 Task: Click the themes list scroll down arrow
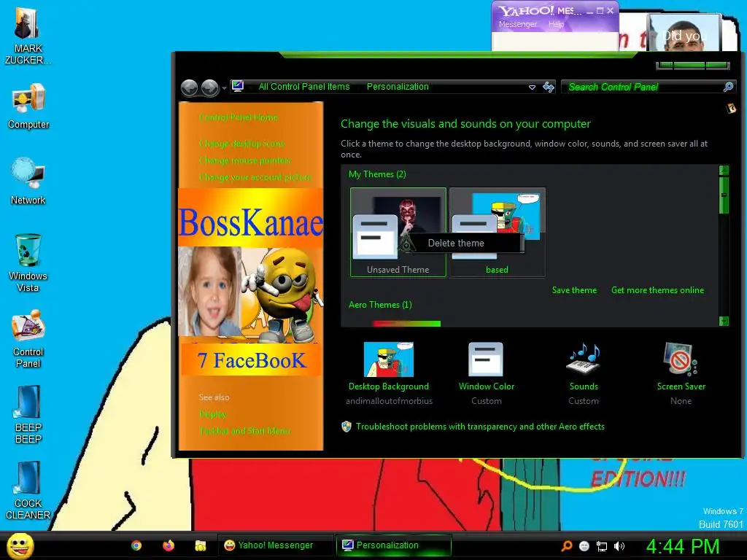click(x=724, y=322)
